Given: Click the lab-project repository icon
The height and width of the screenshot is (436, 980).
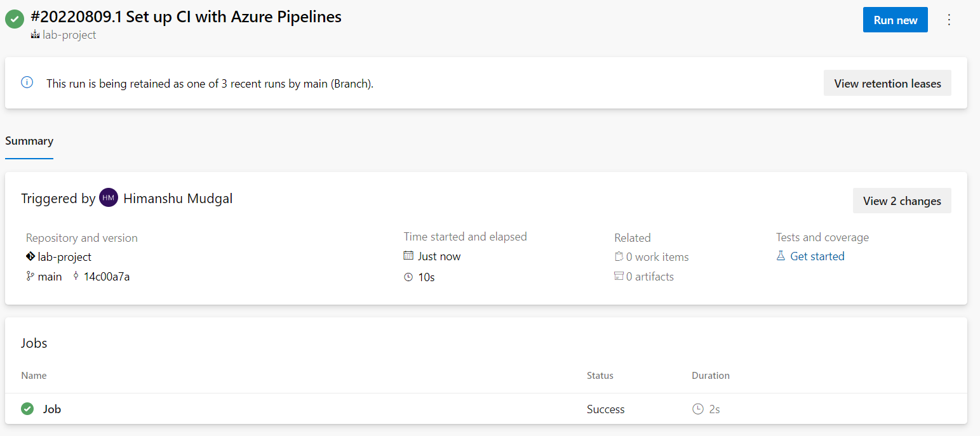Looking at the screenshot, I should (x=30, y=257).
